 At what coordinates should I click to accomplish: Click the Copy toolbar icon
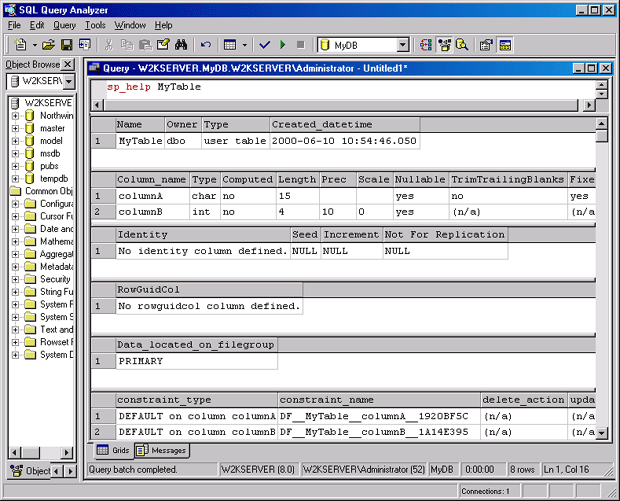coord(127,45)
